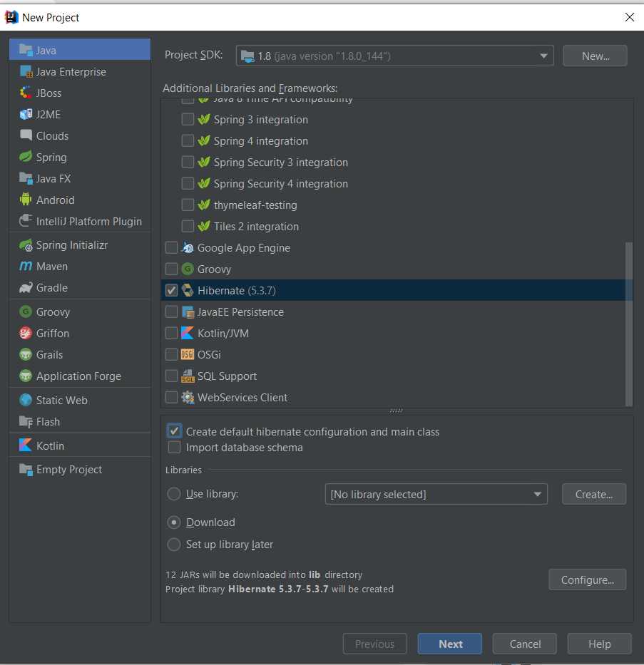Open the Project SDK dropdown

tap(395, 56)
